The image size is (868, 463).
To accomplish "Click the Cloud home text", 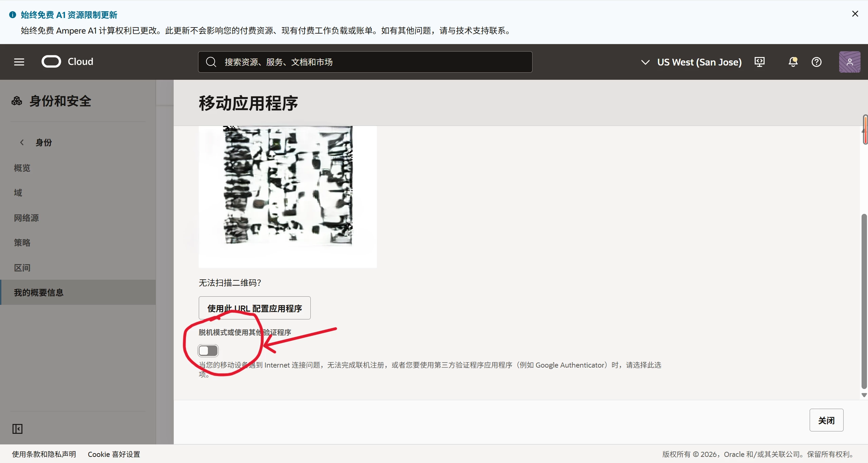I will [80, 62].
